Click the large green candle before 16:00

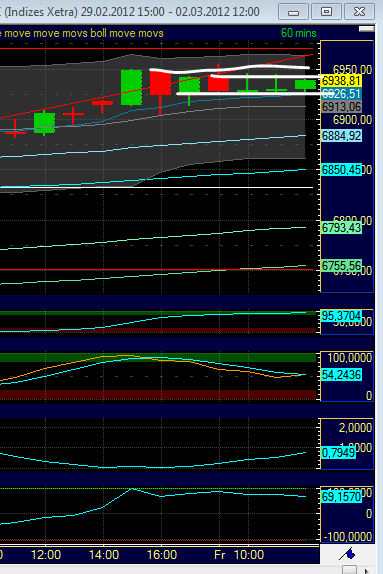131,87
